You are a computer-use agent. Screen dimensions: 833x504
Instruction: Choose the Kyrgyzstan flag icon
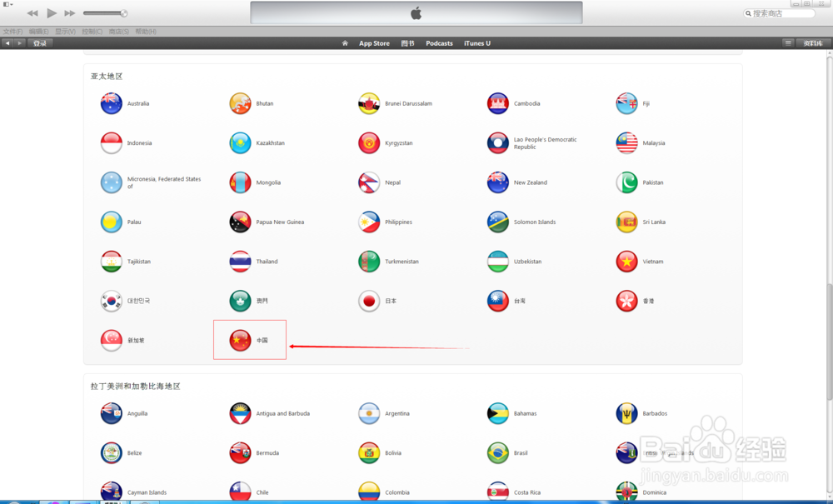click(x=369, y=142)
